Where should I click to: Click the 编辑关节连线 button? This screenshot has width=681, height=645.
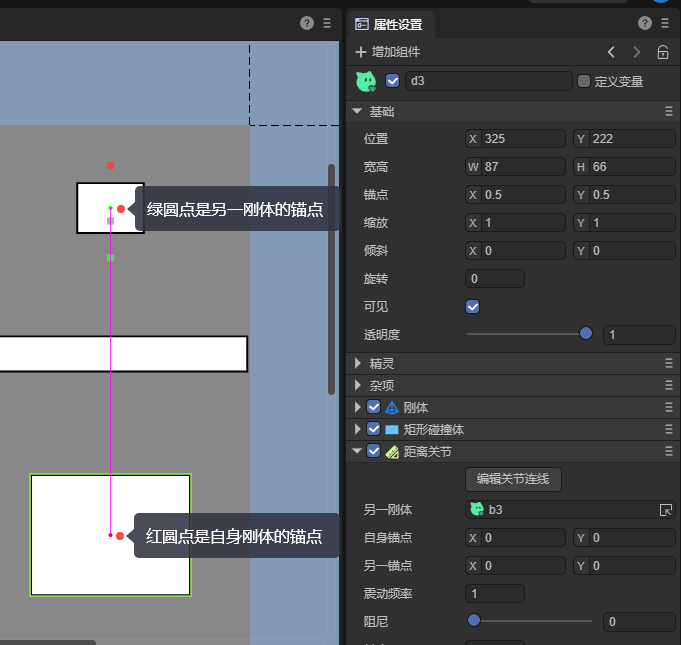click(x=513, y=479)
